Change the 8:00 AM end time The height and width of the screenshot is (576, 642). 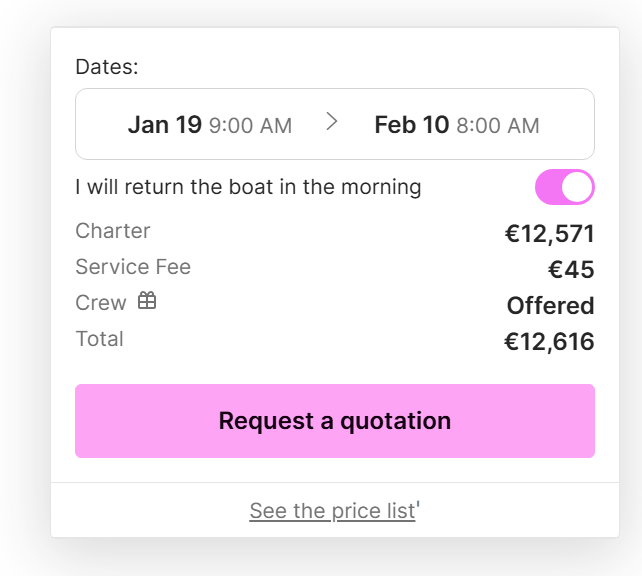(x=497, y=126)
